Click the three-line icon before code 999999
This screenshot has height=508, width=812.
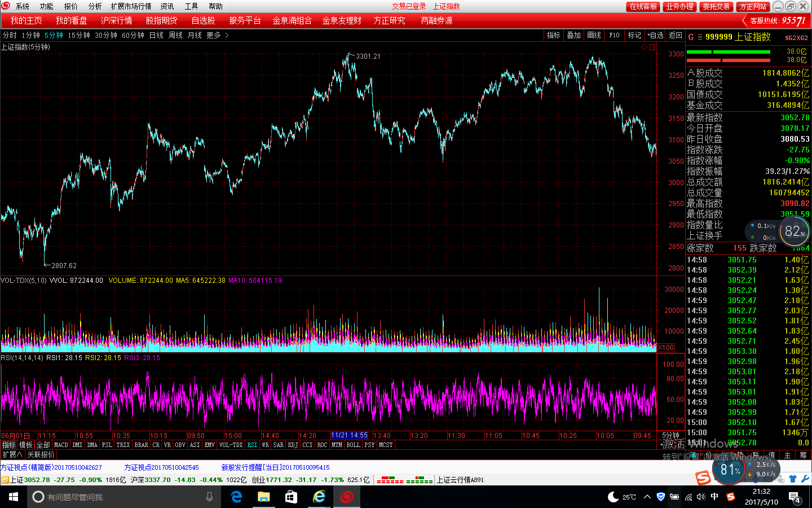(x=700, y=37)
